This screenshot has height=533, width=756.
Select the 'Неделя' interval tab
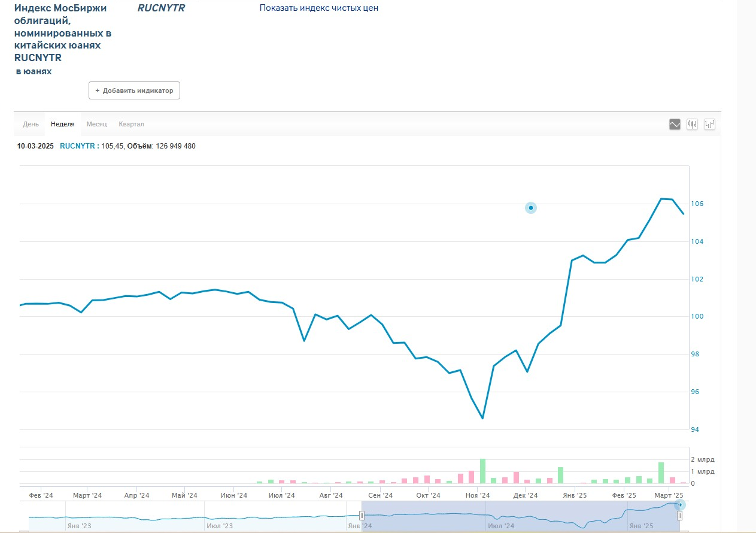[x=63, y=124]
